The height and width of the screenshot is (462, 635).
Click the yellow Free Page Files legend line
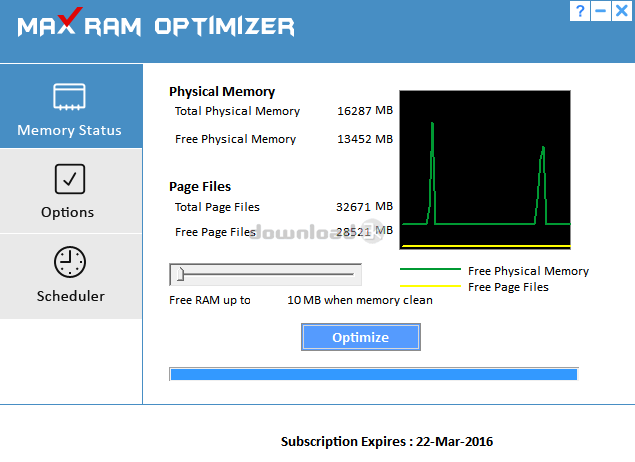tap(430, 286)
